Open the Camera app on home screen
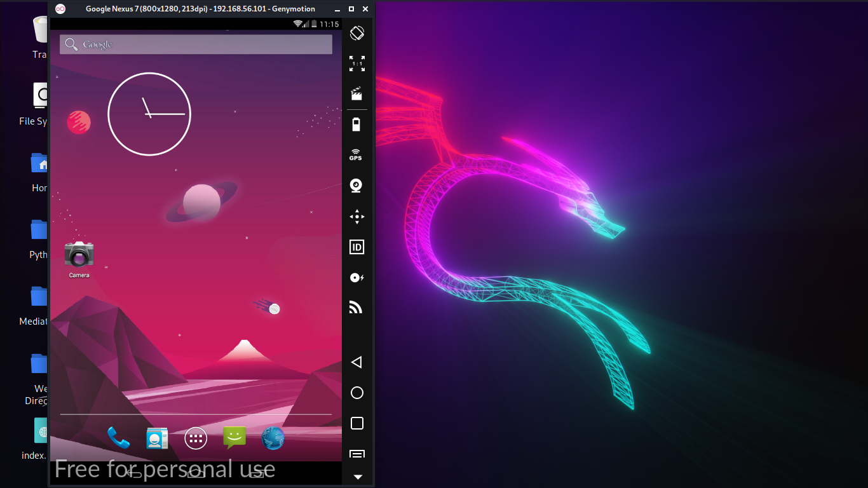The image size is (868, 488). (79, 259)
